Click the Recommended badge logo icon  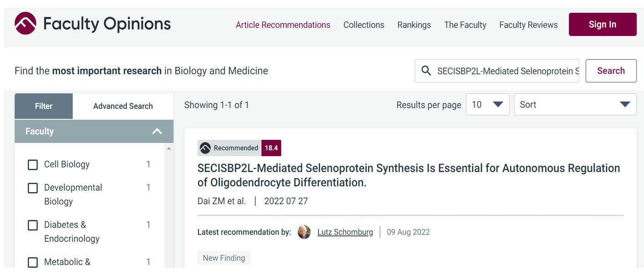coord(205,148)
